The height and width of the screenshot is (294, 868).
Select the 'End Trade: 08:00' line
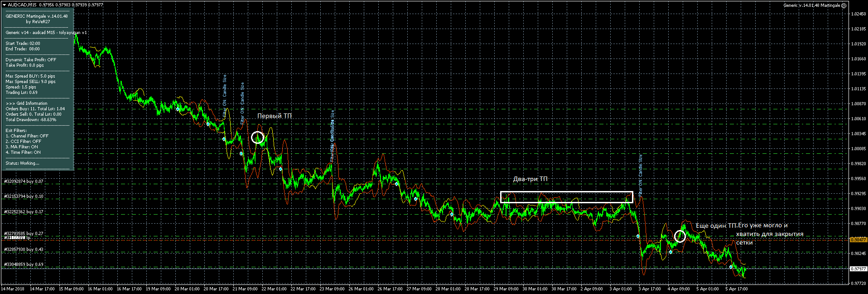click(x=23, y=49)
